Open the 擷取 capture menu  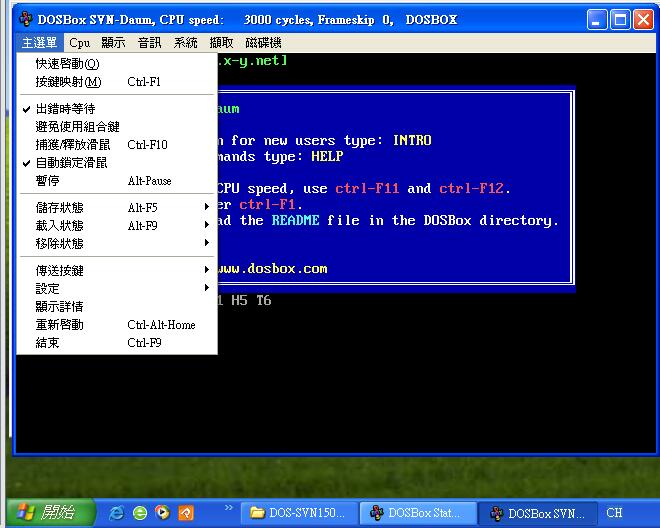(x=221, y=43)
